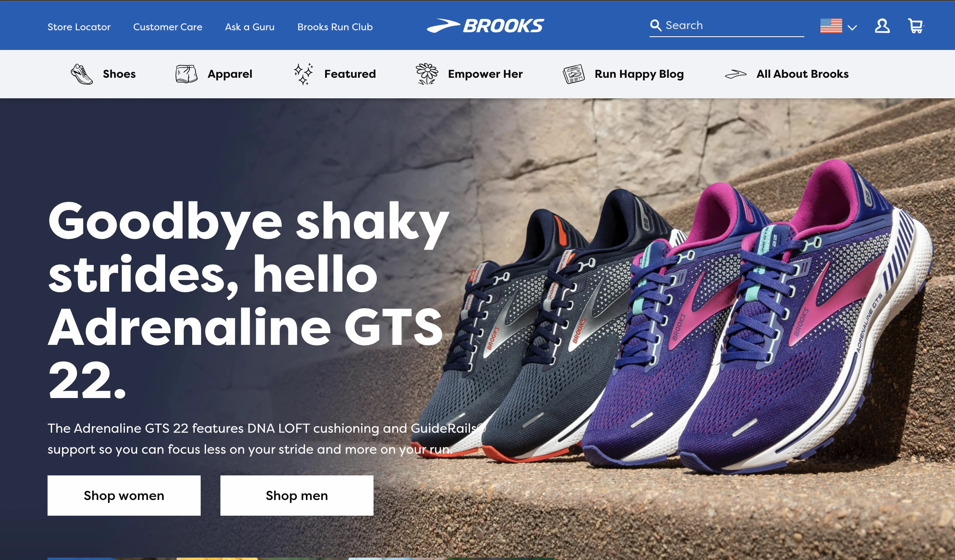Go to Customer Care page

[168, 27]
